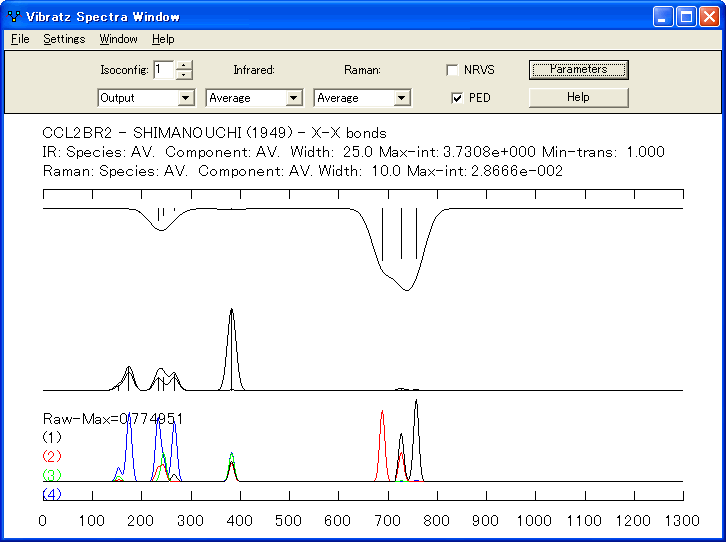Click the 400 axis label
726x542 pixels.
tap(240, 521)
